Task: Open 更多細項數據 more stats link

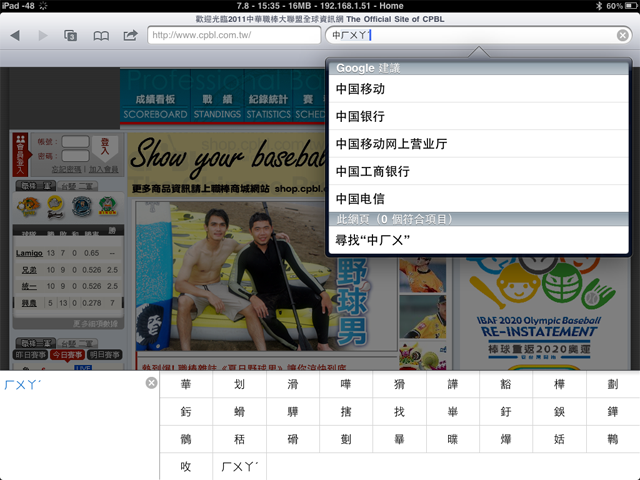Action: coord(96,324)
